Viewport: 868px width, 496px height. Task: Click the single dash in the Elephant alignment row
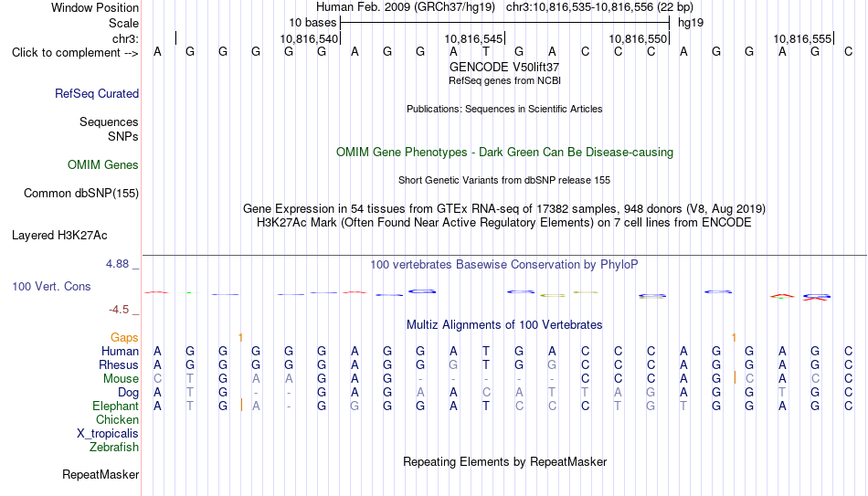[x=289, y=406]
